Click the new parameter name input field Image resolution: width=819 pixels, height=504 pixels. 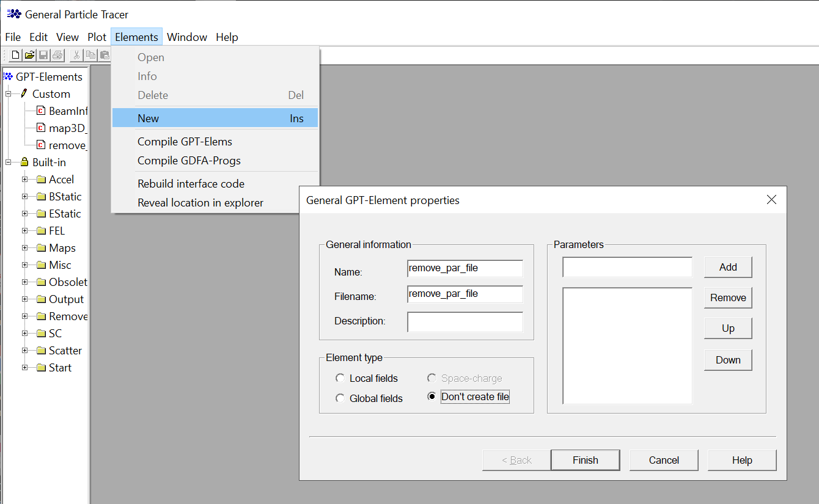pos(628,267)
